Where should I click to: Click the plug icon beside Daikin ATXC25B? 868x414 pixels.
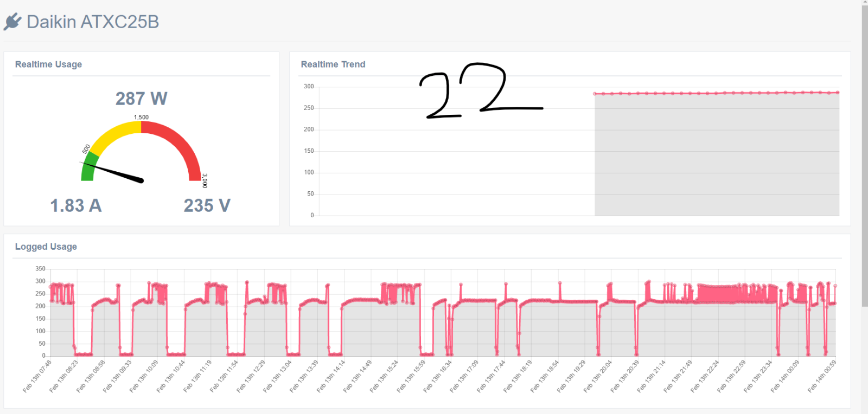[x=12, y=22]
